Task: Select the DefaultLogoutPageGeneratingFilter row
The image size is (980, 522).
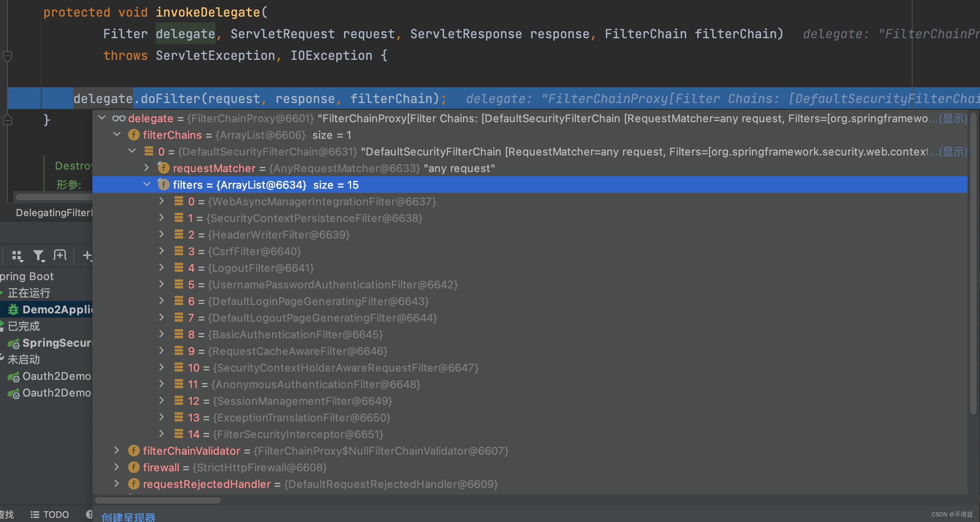Action: pyautogui.click(x=530, y=318)
